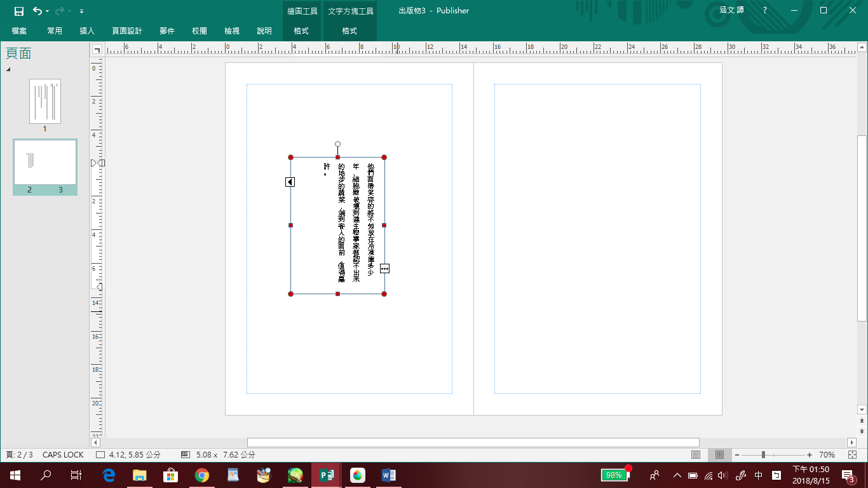Open Word from the Windows taskbar
Viewport: 868px width, 488px height.
(388, 475)
